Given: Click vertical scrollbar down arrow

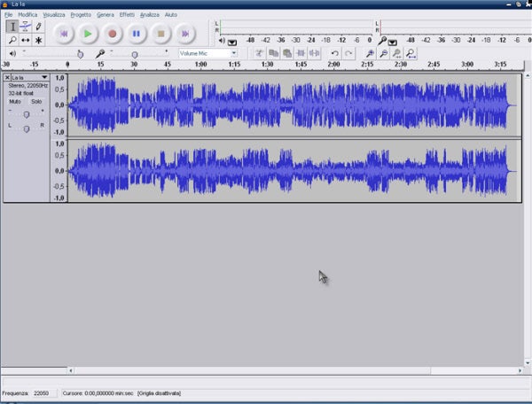Looking at the screenshot, I should coord(528,362).
